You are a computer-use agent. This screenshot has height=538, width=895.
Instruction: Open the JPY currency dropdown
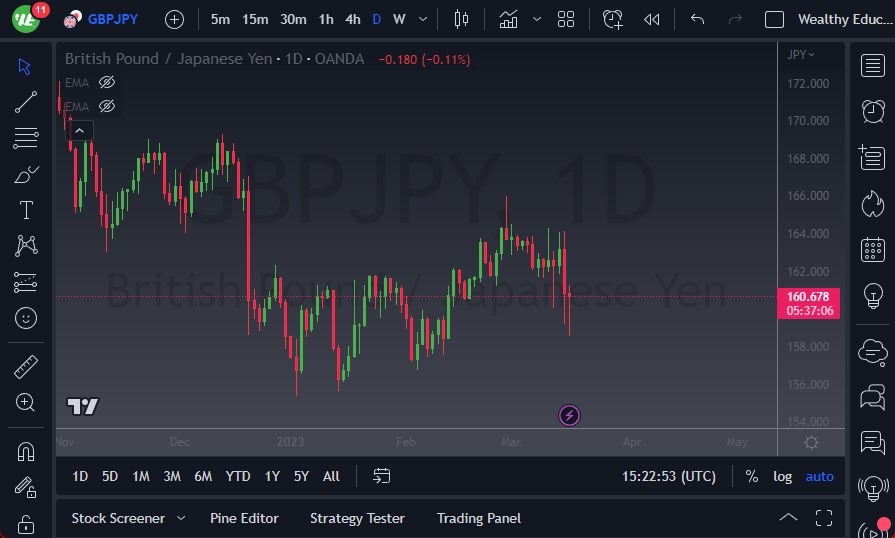click(x=801, y=54)
